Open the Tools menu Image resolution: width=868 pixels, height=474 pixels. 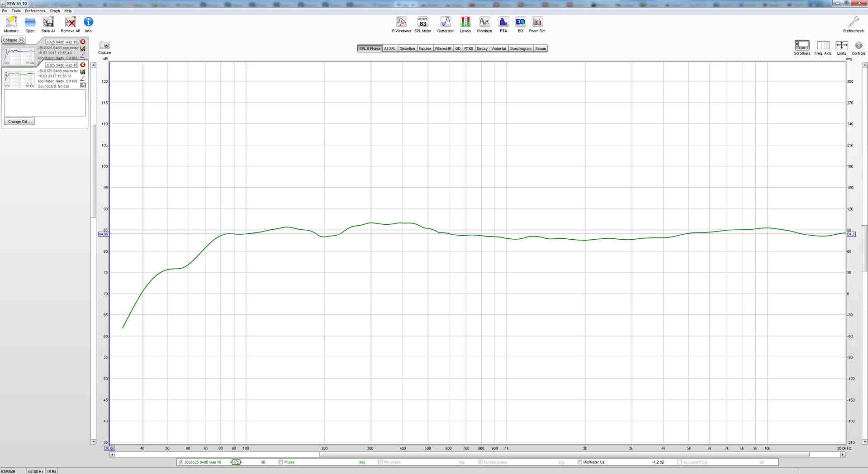point(16,11)
